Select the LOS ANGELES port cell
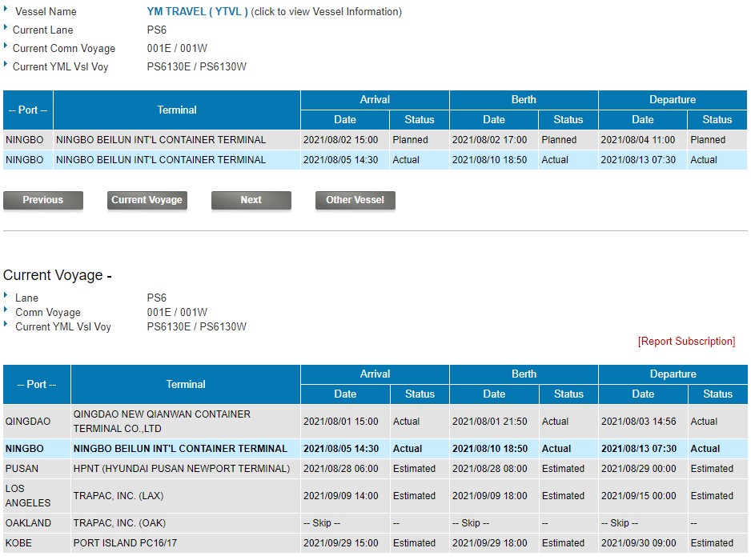The width and height of the screenshot is (751, 560). tap(28, 496)
